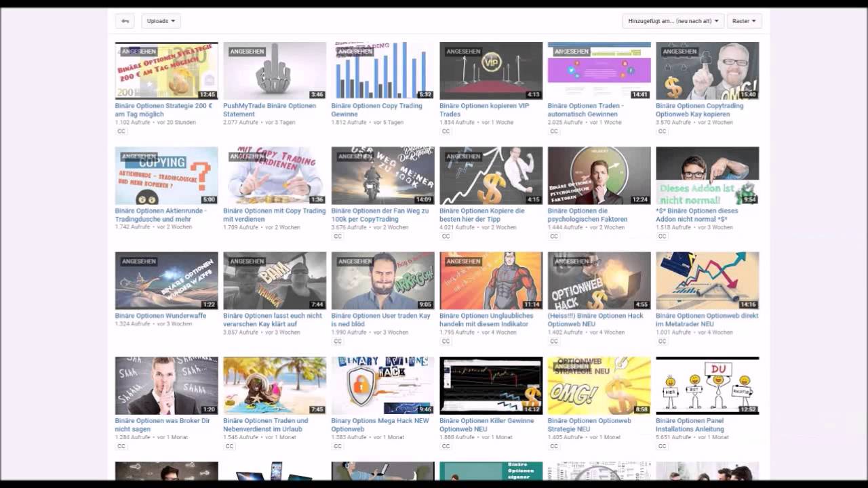Open the Killer Gewinne Optionweb thumbnail
Image resolution: width=868 pixels, height=488 pixels.
(x=491, y=386)
